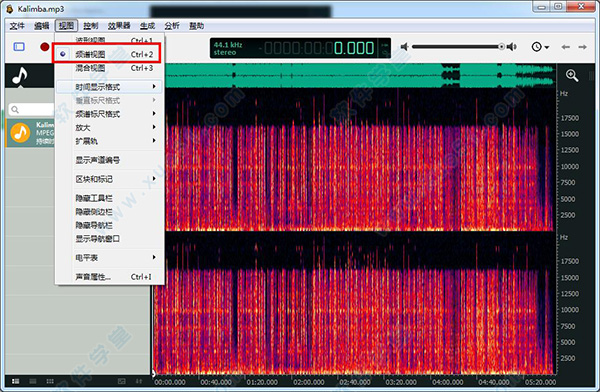The width and height of the screenshot is (600, 392).
Task: Click the application icon in title bar
Action: (x=9, y=8)
